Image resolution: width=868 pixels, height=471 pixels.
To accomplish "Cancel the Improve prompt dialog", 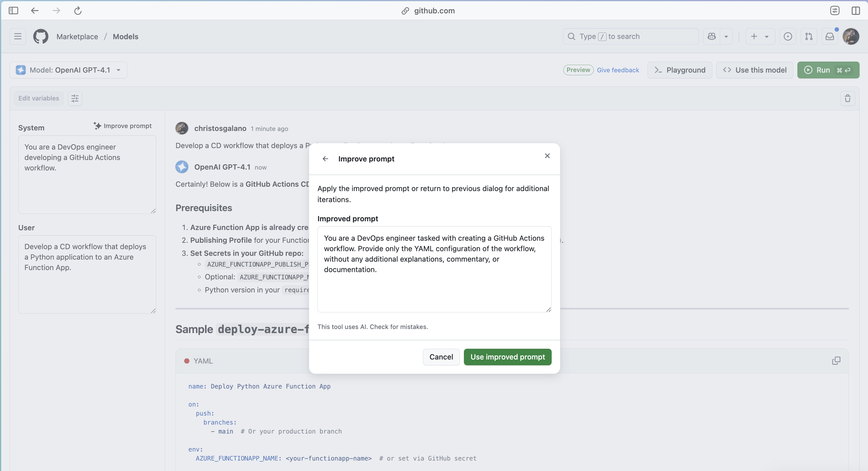I will click(441, 357).
